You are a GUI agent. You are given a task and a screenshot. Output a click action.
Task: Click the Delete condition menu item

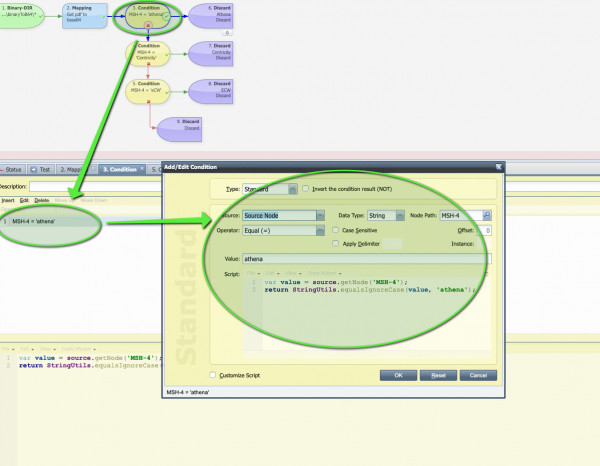tap(41, 200)
